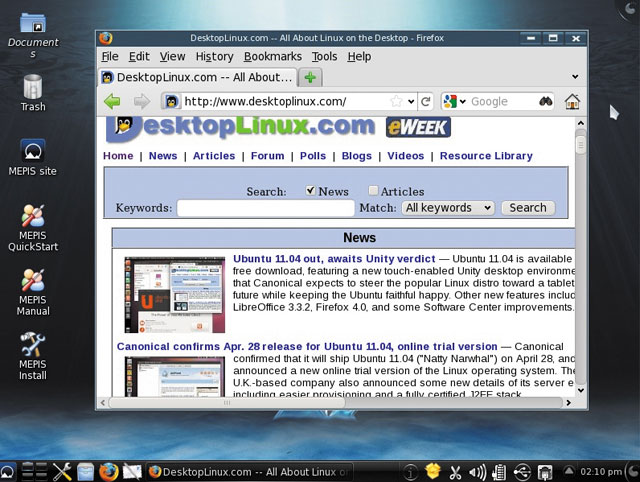Open the Google search engine dropdown
This screenshot has height=482, width=640.
(x=455, y=101)
